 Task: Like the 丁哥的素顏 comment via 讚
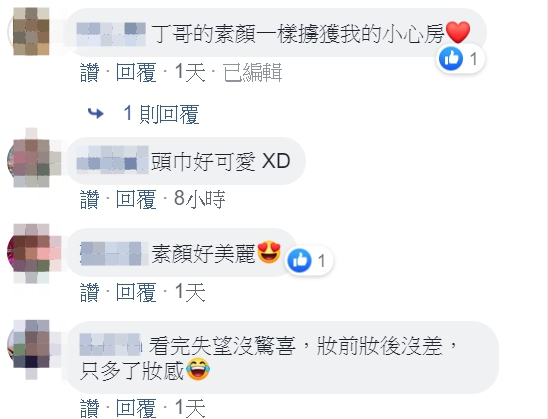point(89,72)
